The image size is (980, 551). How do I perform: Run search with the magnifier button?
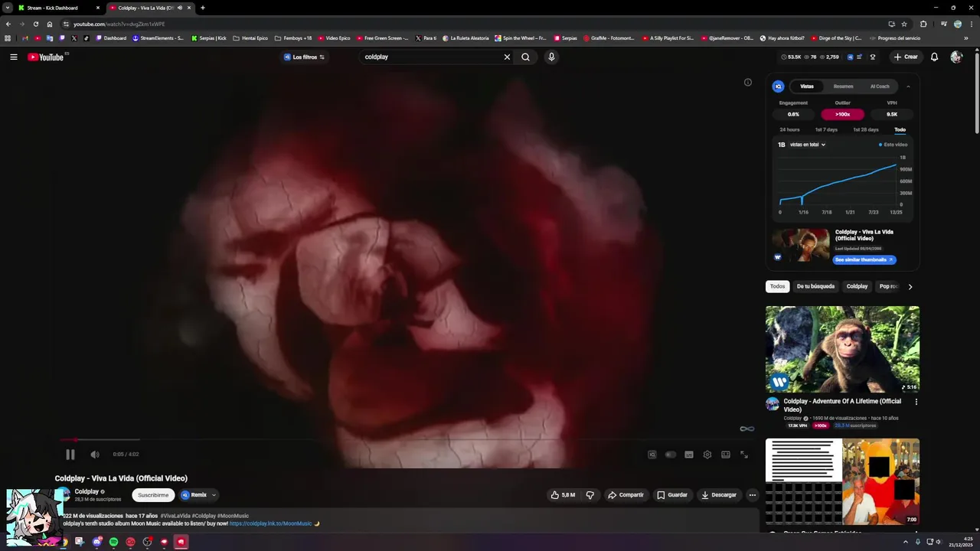[x=525, y=57]
